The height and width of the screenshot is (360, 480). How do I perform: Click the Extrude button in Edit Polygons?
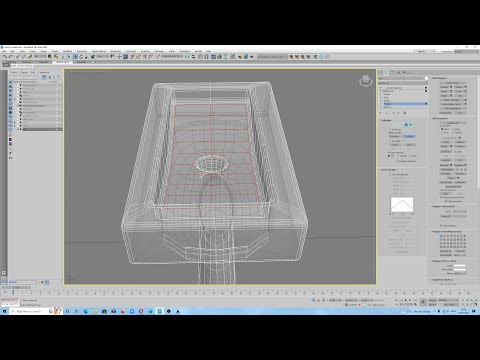[444, 87]
